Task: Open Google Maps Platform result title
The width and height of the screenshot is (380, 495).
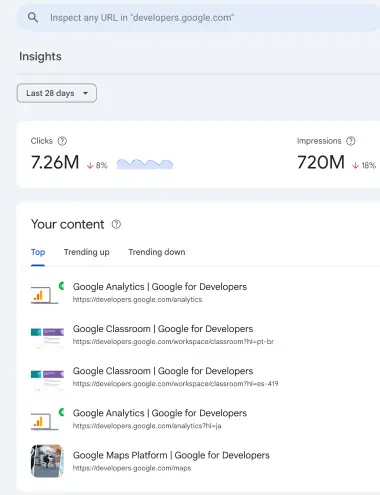Action: click(x=171, y=455)
